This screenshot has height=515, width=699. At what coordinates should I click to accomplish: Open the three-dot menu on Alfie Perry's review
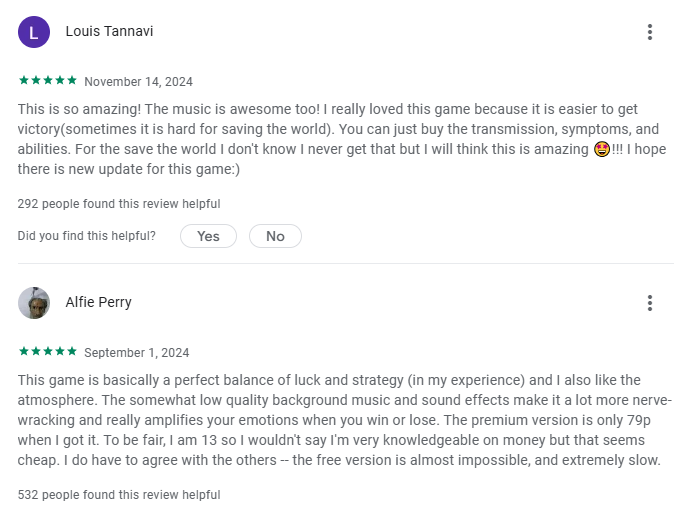650,303
